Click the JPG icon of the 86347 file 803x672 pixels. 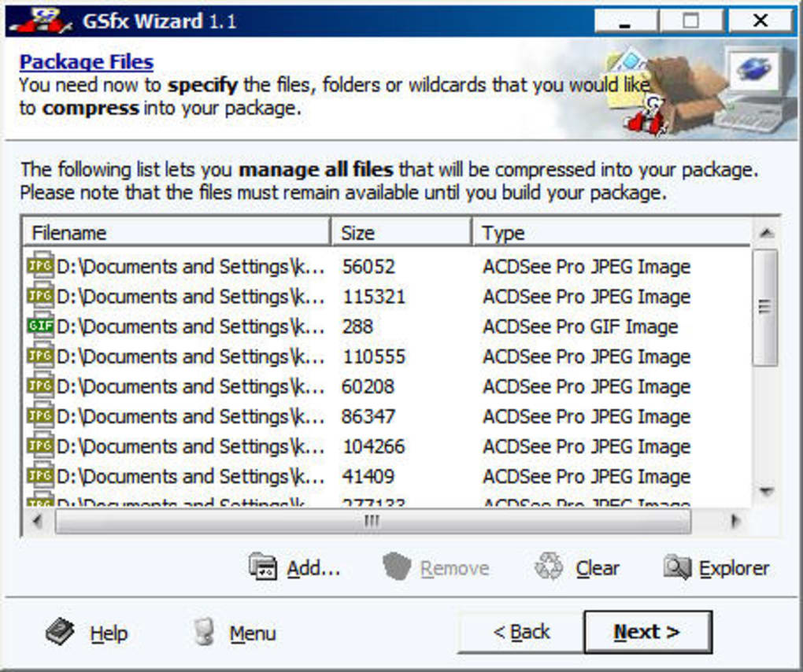pos(40,415)
